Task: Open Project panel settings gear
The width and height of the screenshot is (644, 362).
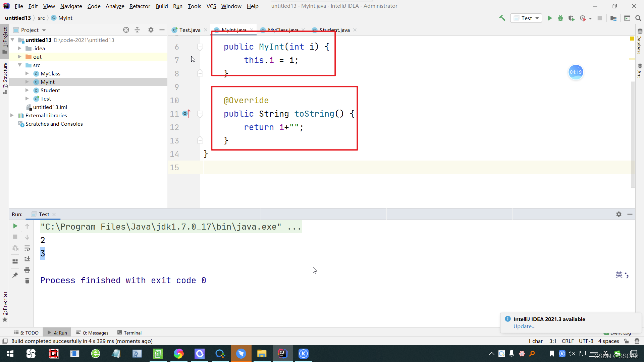Action: click(x=151, y=30)
